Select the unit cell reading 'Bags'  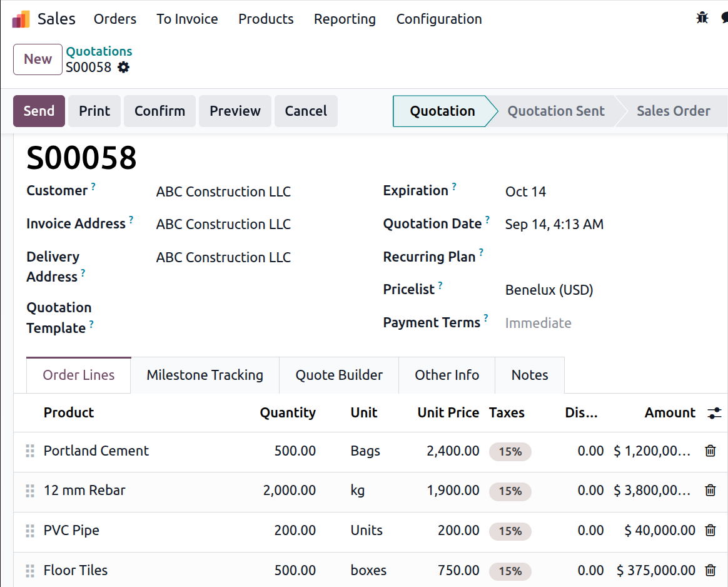click(x=365, y=451)
